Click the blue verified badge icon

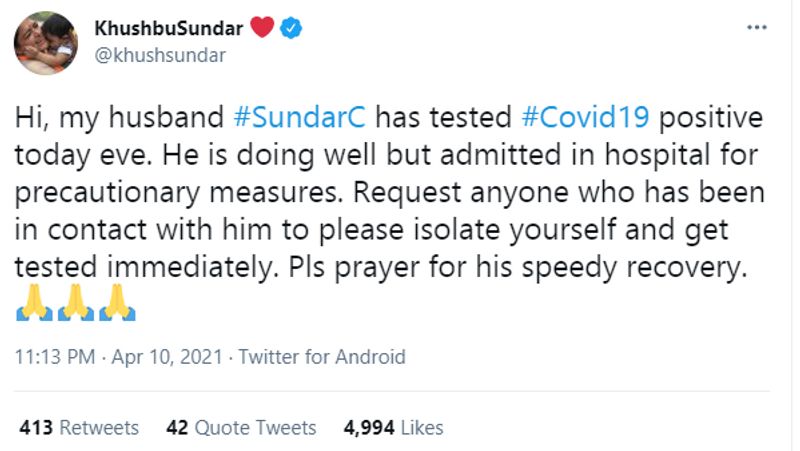click(291, 29)
